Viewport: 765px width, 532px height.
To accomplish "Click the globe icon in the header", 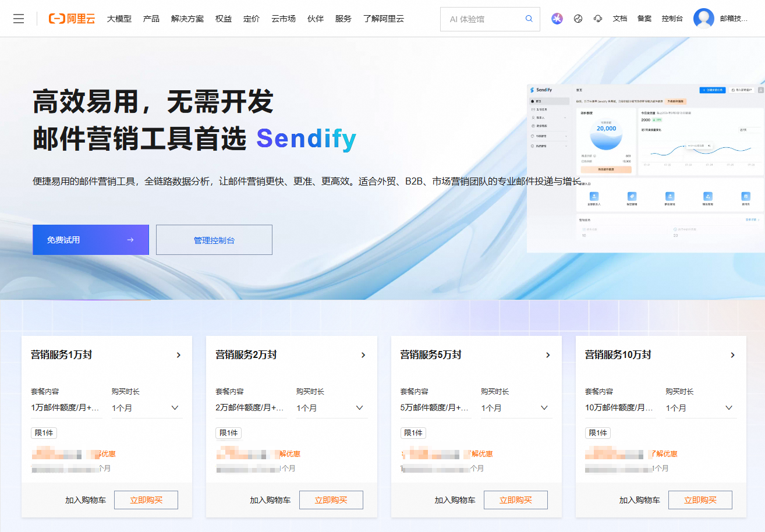I will click(x=578, y=19).
